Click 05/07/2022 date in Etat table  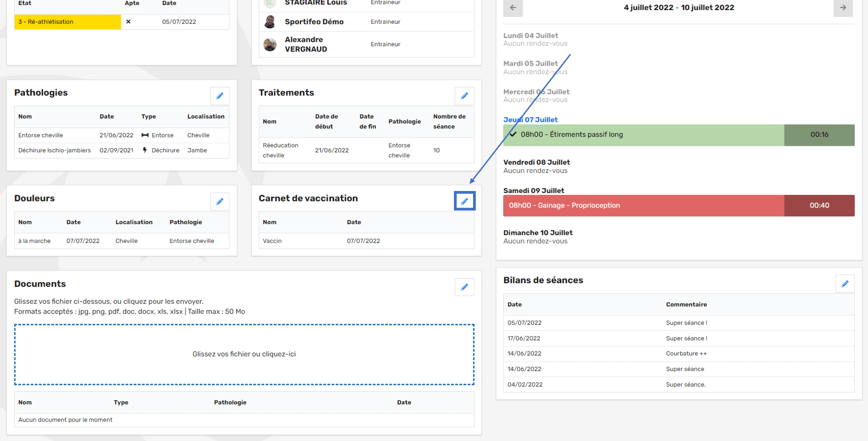click(179, 22)
